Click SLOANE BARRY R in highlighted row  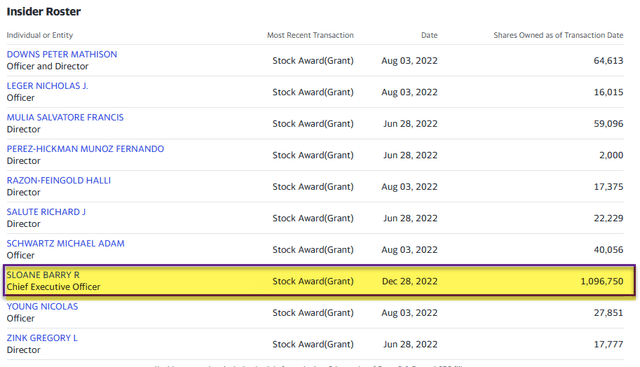point(43,275)
